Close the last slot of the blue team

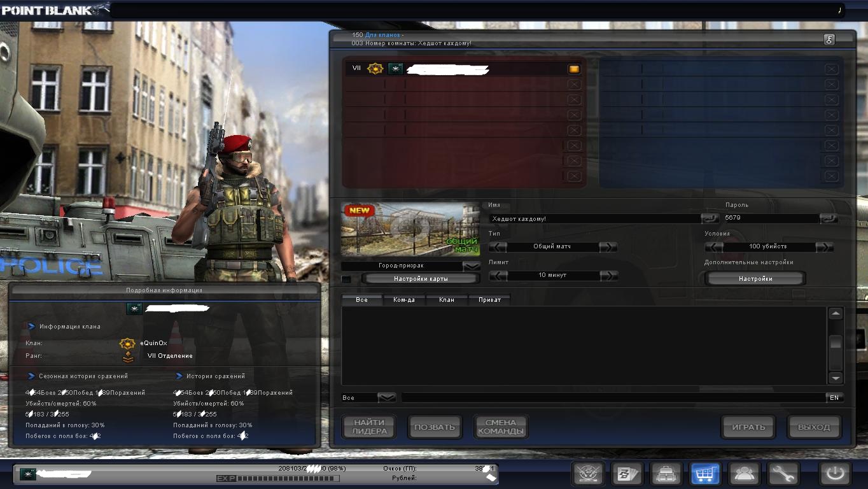(x=831, y=176)
